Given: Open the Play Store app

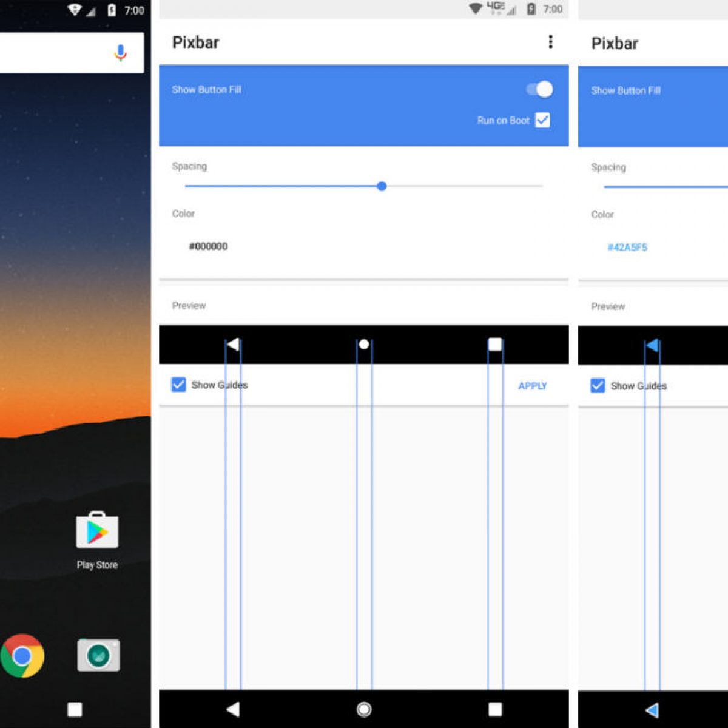Looking at the screenshot, I should click(x=97, y=531).
